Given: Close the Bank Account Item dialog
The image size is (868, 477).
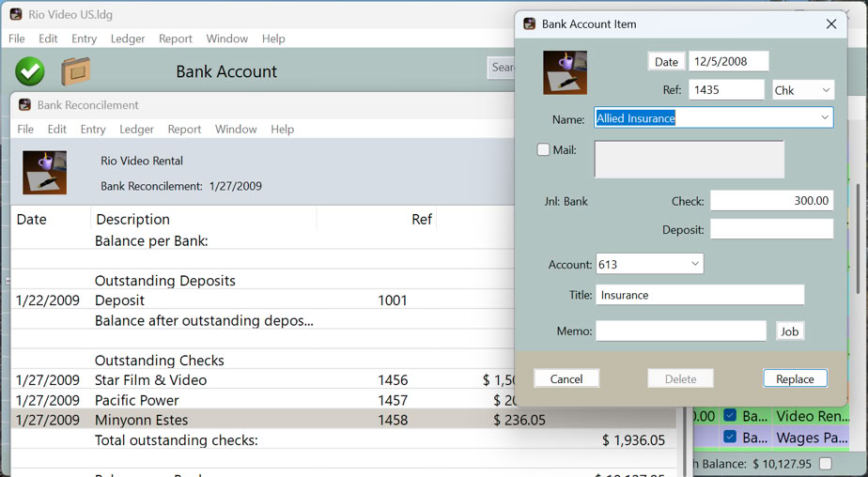Looking at the screenshot, I should [831, 23].
